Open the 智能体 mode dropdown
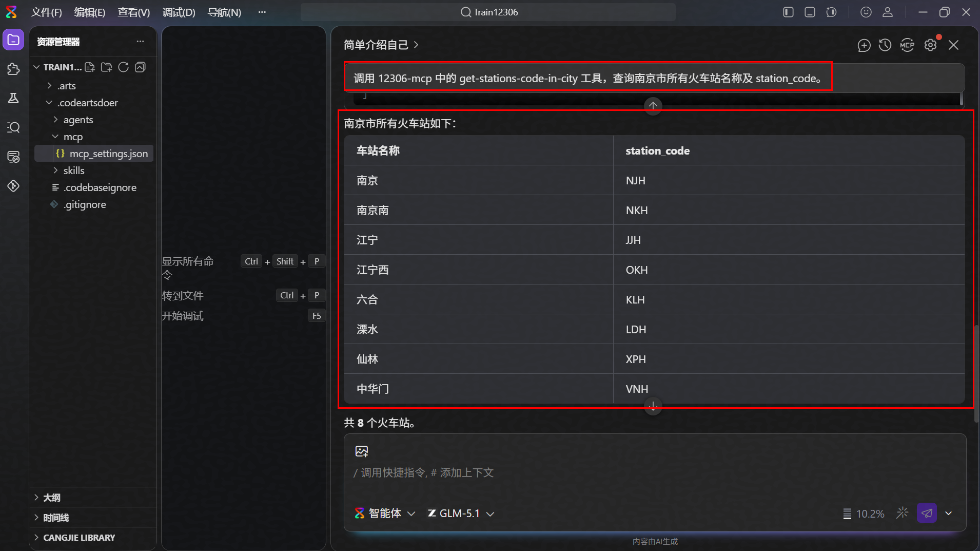The image size is (980, 551). pos(385,514)
